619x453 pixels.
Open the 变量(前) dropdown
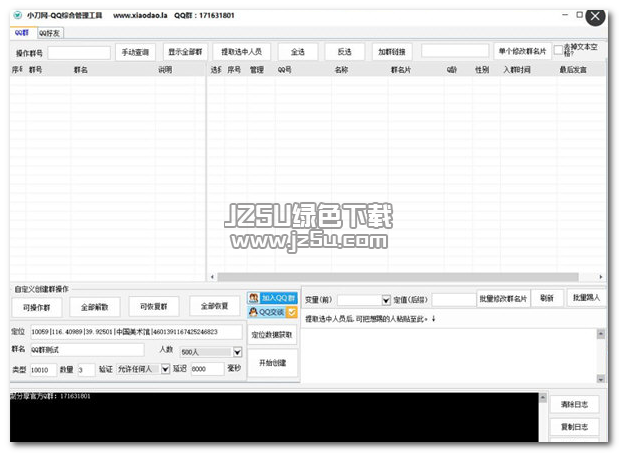click(386, 300)
